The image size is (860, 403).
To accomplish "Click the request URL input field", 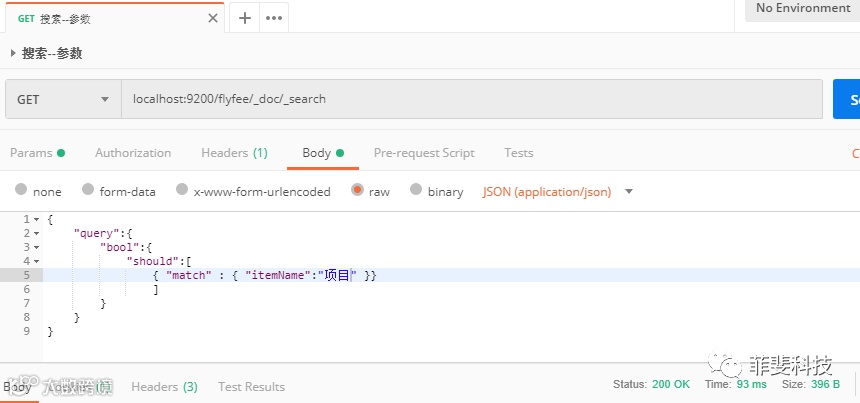I will click(x=470, y=99).
